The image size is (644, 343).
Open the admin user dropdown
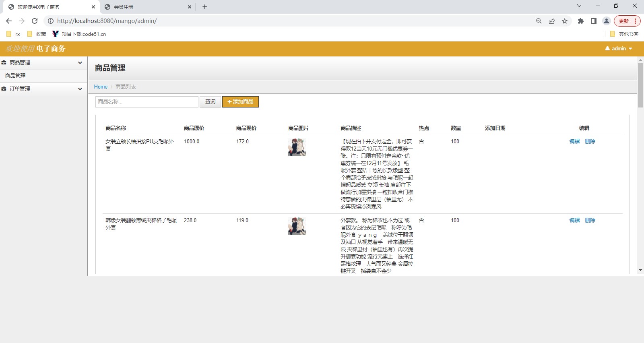619,49
